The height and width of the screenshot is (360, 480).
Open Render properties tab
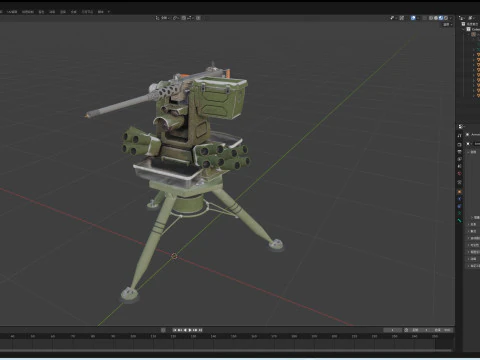coord(459,144)
